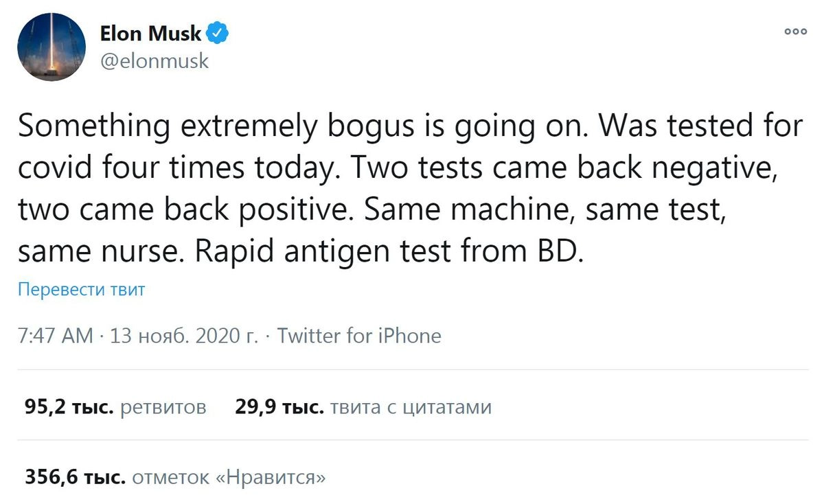Click the tweet line starting "Something extremely bogus"
The image size is (824, 504).
tap(409, 128)
